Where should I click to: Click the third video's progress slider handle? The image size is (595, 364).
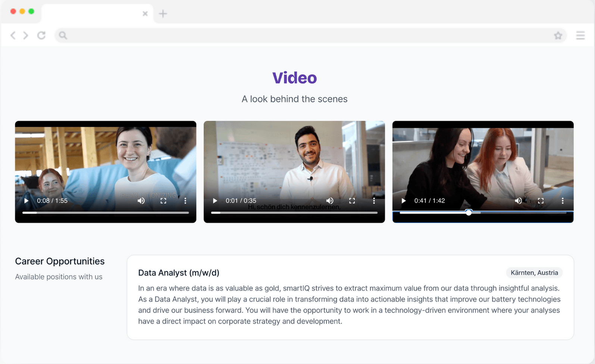469,212
